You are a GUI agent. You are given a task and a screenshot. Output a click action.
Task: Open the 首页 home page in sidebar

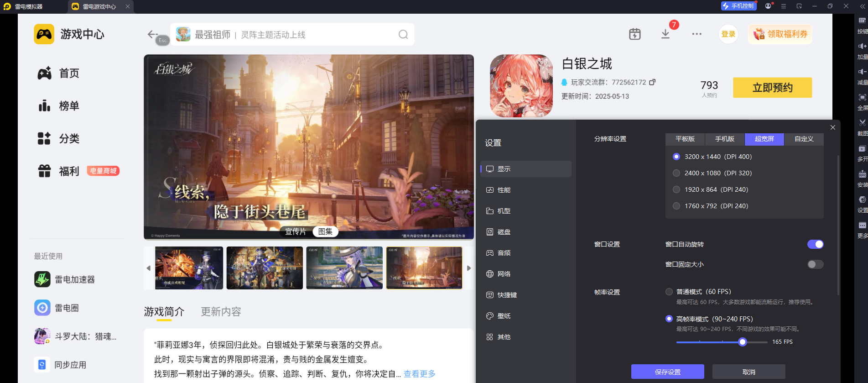[58, 73]
